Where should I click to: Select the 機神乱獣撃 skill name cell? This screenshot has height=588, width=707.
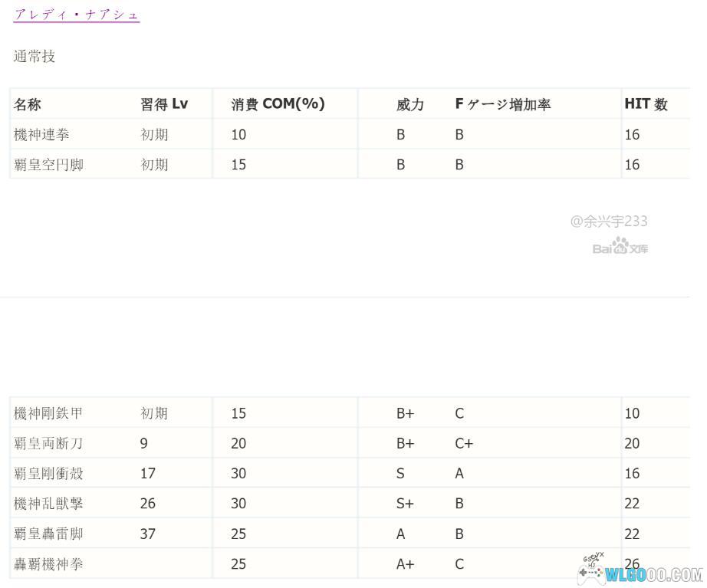tap(48, 504)
